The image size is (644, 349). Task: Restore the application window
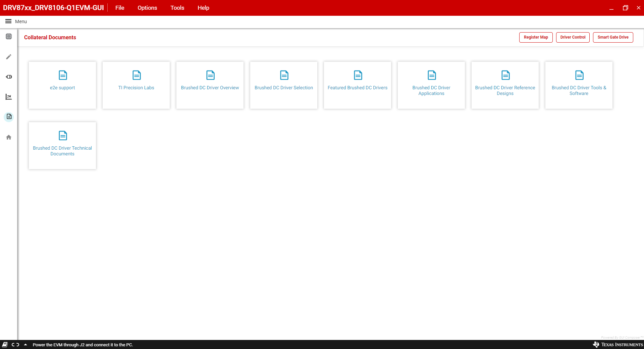point(625,8)
